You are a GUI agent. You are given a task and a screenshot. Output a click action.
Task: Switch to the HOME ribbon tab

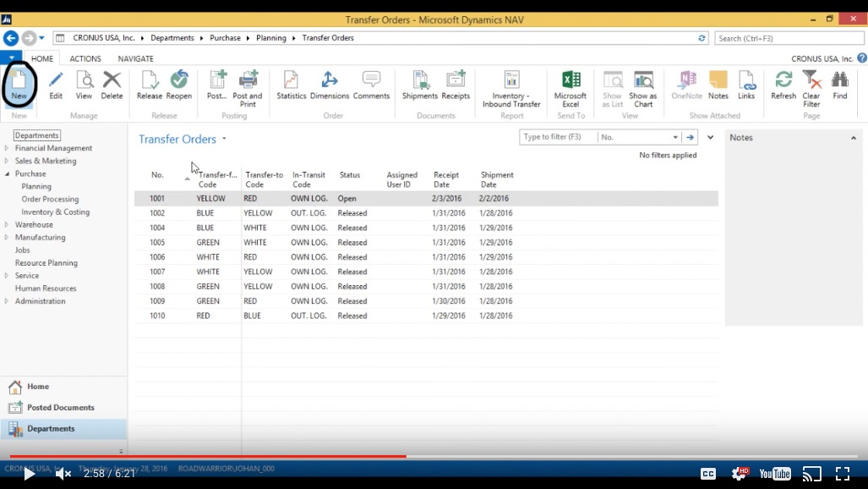click(x=42, y=58)
